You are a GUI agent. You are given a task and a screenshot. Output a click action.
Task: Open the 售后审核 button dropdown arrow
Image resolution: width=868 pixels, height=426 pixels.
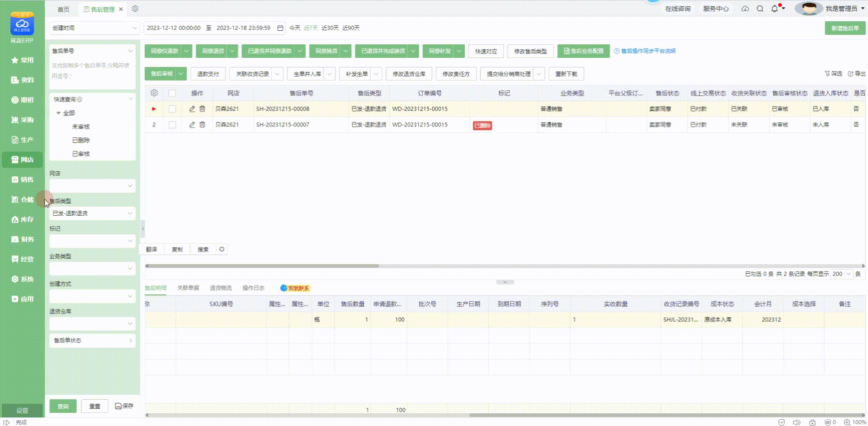pyautogui.click(x=181, y=73)
